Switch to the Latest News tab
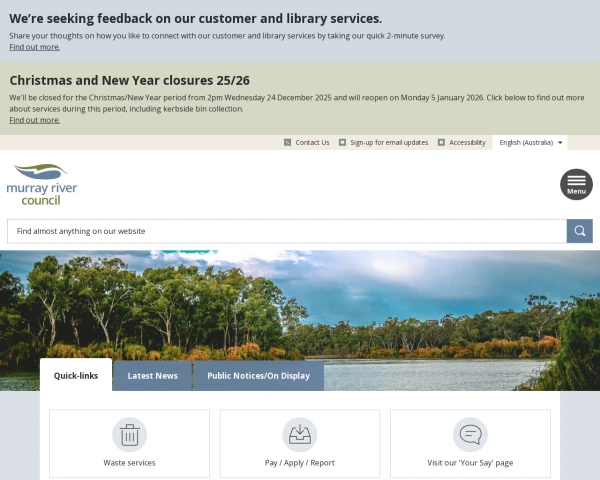This screenshot has height=480, width=600. pos(152,376)
